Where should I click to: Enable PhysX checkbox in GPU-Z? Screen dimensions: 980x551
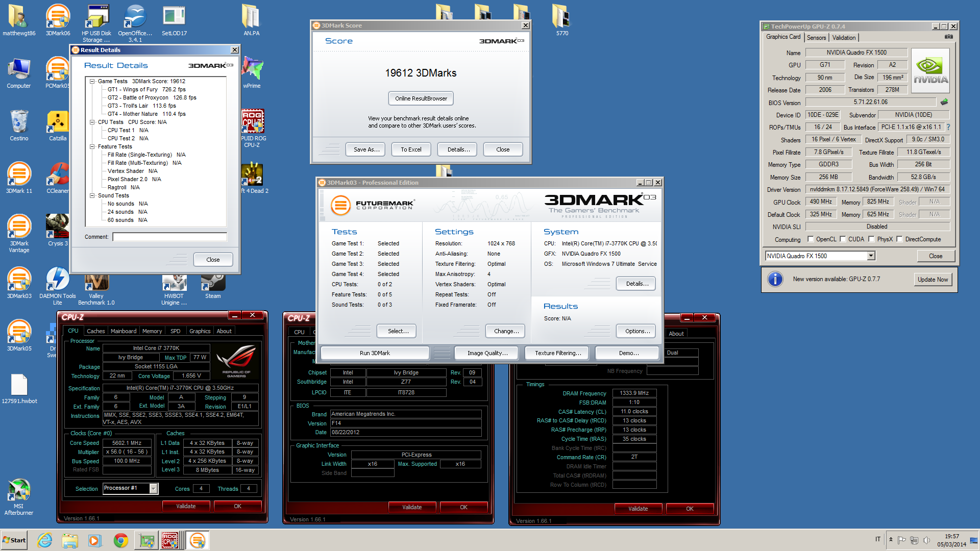(871, 239)
